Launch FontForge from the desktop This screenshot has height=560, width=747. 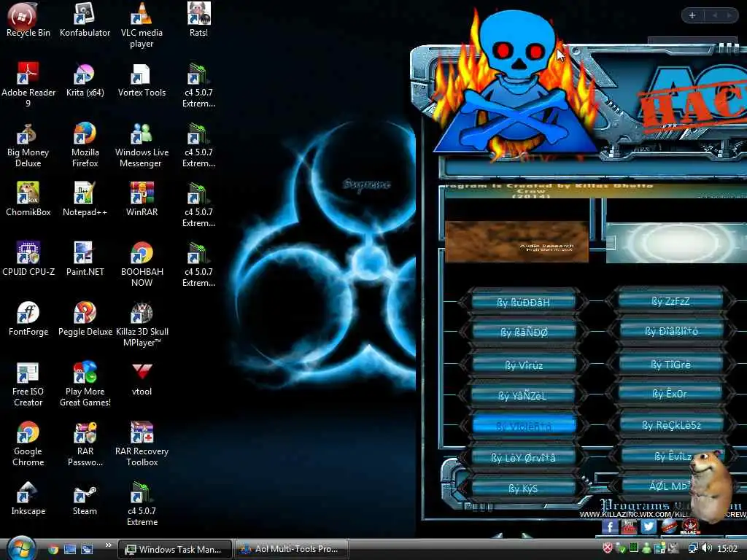click(28, 319)
